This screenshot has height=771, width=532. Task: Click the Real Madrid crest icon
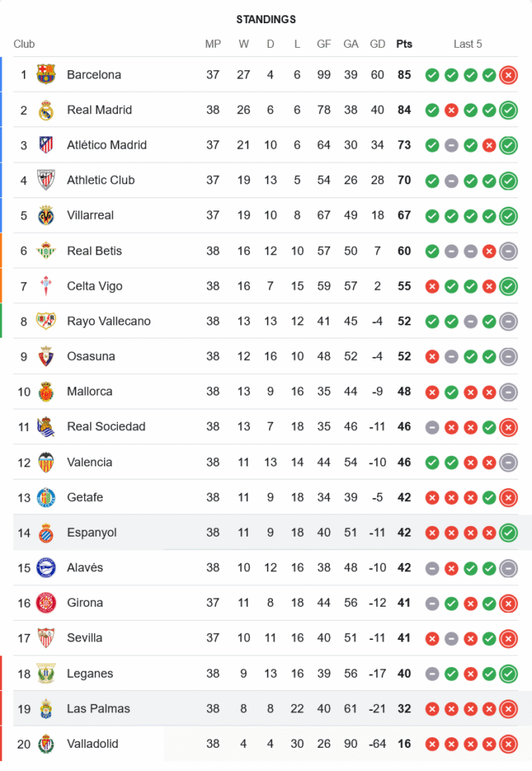click(x=46, y=110)
